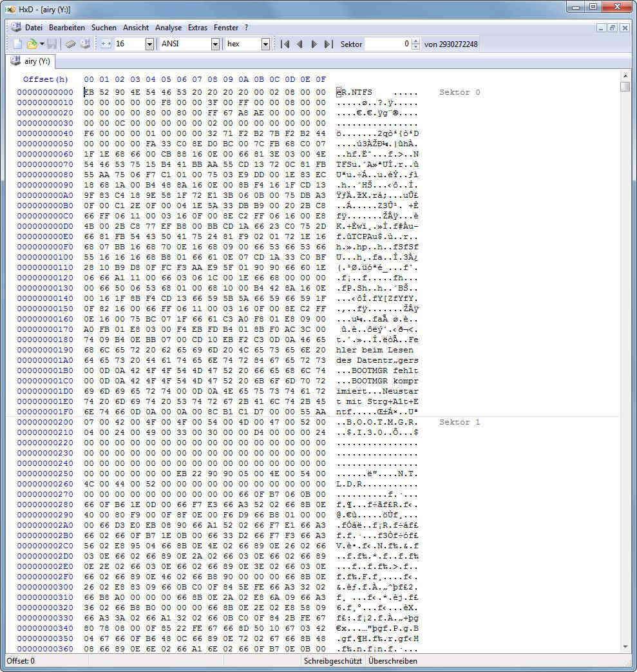Viewport: 637px width, 672px height.
Task: Restore the inner airy document window
Action: [x=613, y=28]
